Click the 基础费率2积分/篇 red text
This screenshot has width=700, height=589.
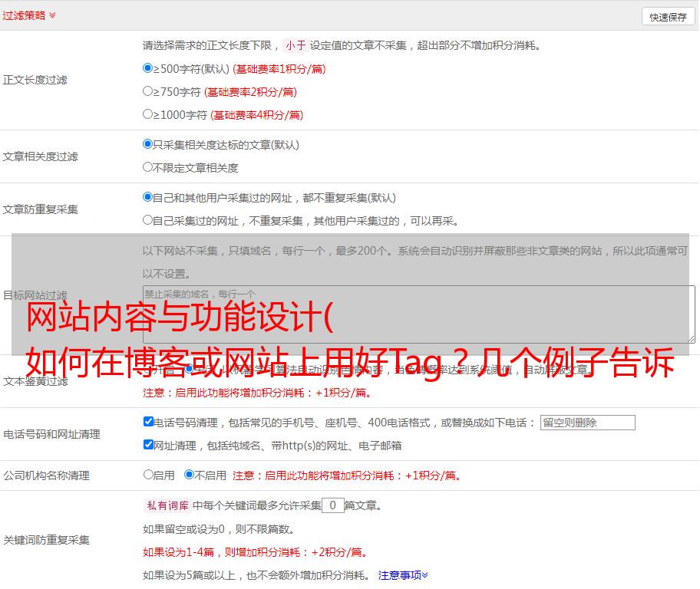pos(250,92)
